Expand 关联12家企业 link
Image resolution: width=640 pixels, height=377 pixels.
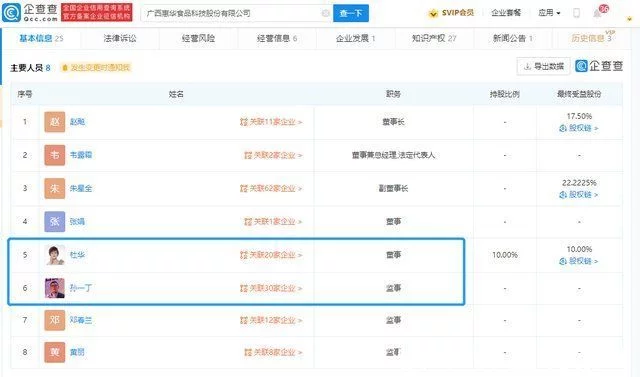pyautogui.click(x=271, y=320)
